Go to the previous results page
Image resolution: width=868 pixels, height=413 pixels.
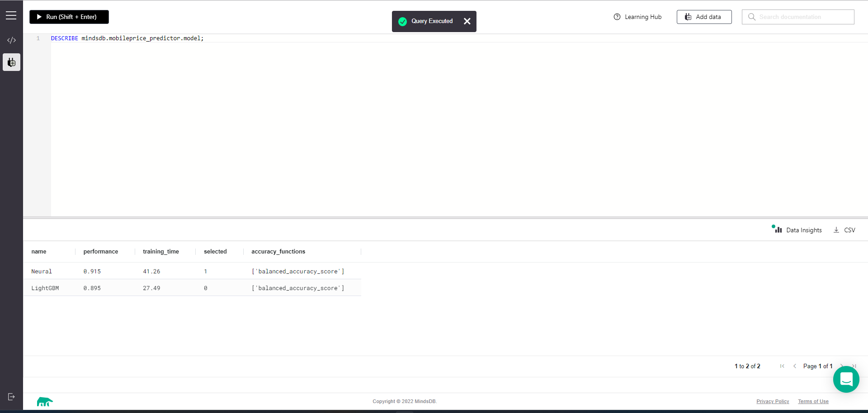pyautogui.click(x=795, y=366)
